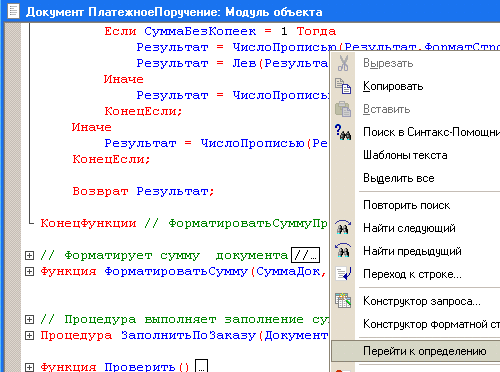Click the title 'Документ ПлатежноеПоручение: Модуль объекта'
The height and width of the screenshot is (372, 500).
[174, 12]
